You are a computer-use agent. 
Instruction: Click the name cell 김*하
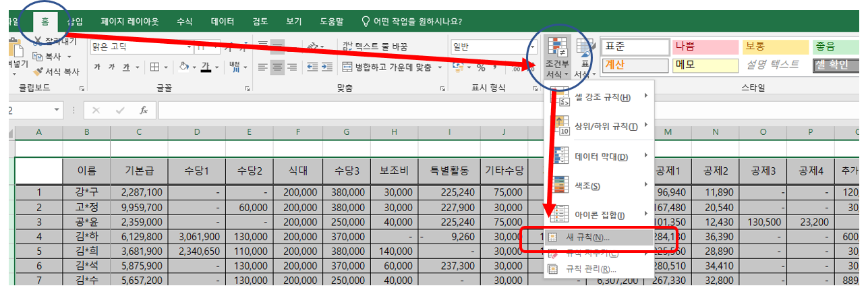[87, 236]
